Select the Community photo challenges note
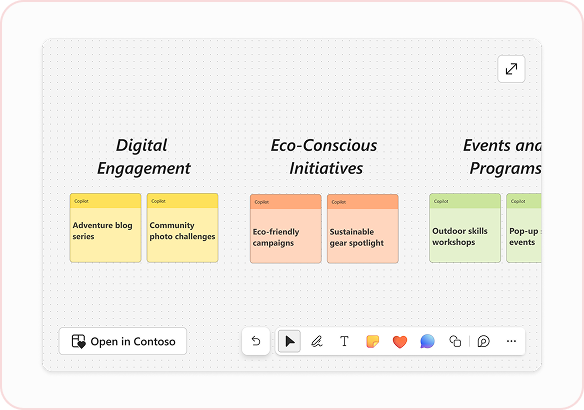This screenshot has width=584, height=410. click(x=182, y=228)
